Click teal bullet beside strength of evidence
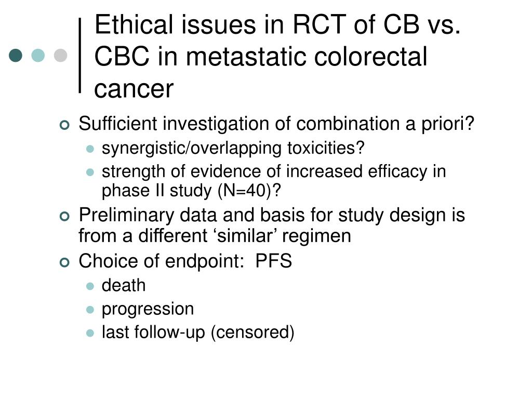Screen dimensions: 532x399 pyautogui.click(x=90, y=172)
